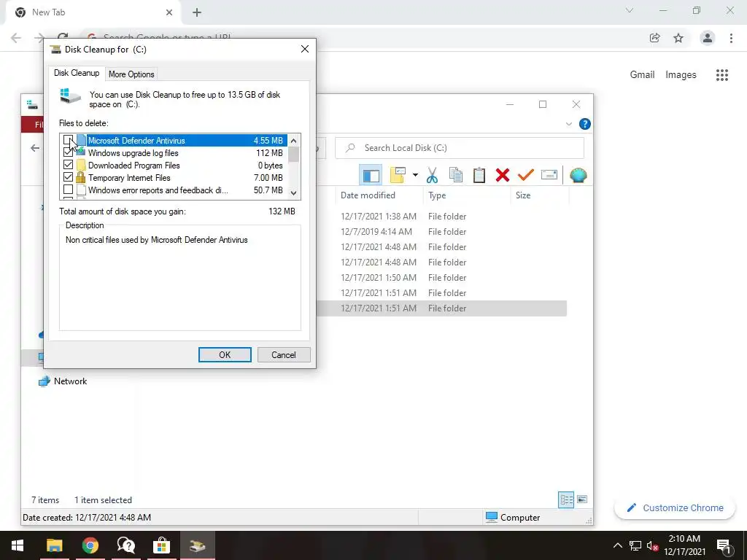Uncheck Temporary Internet Files checkbox

click(x=68, y=177)
